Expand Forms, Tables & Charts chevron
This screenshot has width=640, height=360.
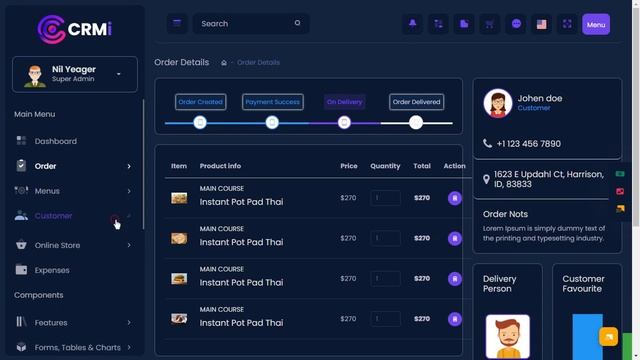click(129, 347)
